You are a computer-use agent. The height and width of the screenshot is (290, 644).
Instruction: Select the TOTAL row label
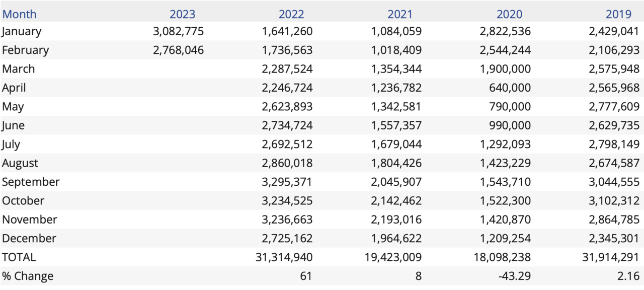(19, 257)
